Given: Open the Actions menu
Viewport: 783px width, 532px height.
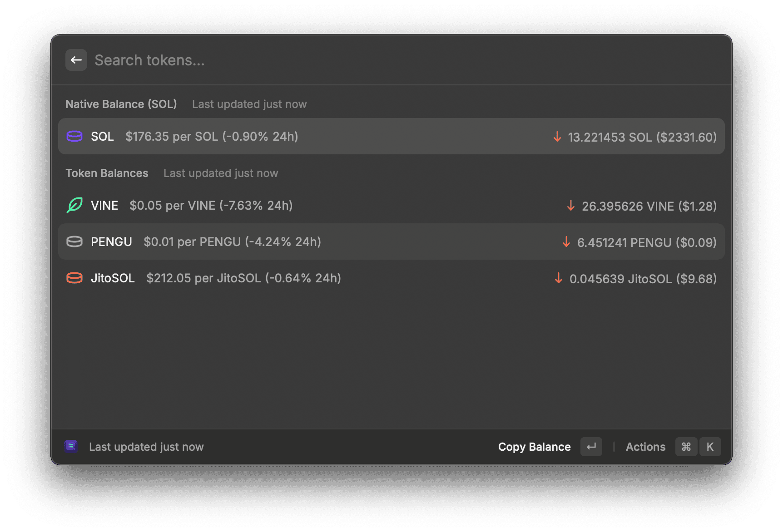Looking at the screenshot, I should [645, 447].
